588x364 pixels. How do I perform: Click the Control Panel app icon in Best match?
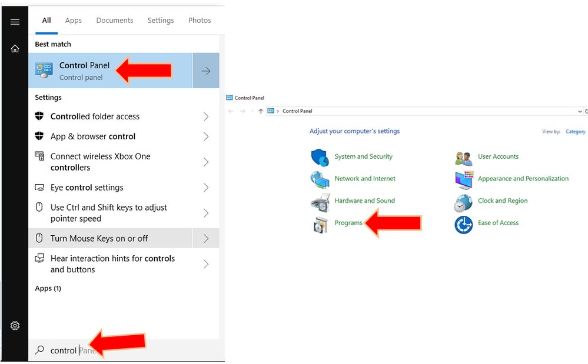44,71
